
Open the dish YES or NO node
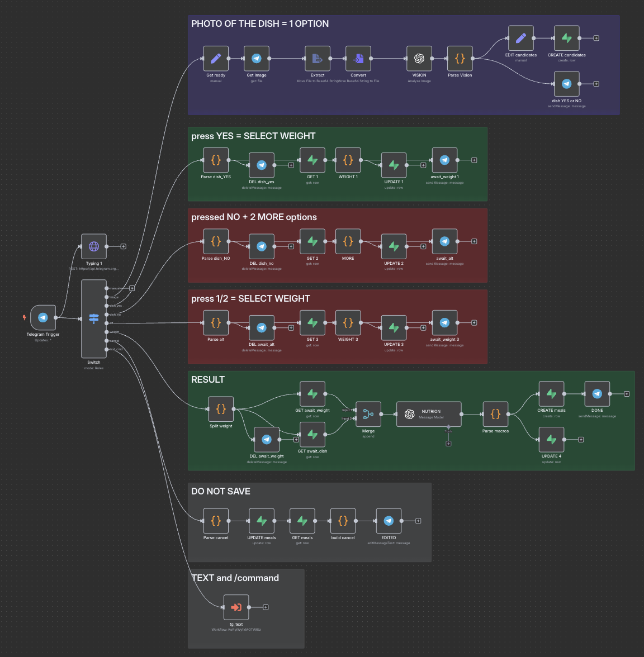click(567, 84)
